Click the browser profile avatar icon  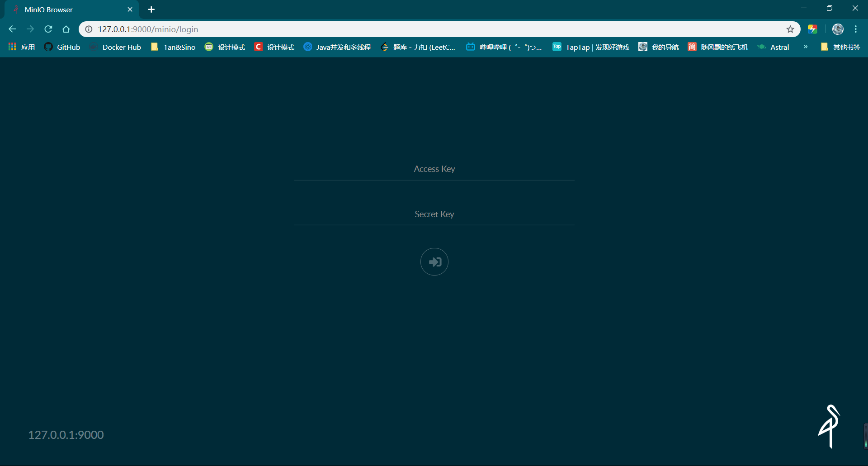tap(838, 29)
